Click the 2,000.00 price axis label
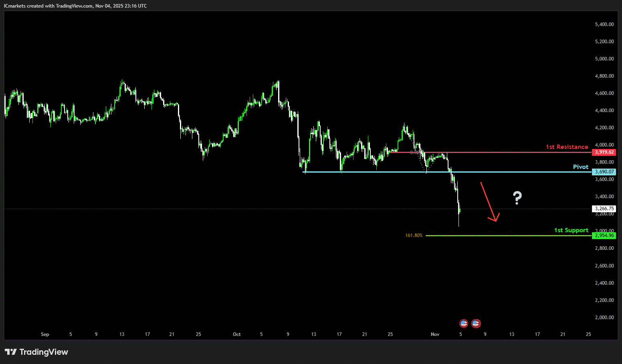Image resolution: width=622 pixels, height=364 pixels. click(x=604, y=318)
